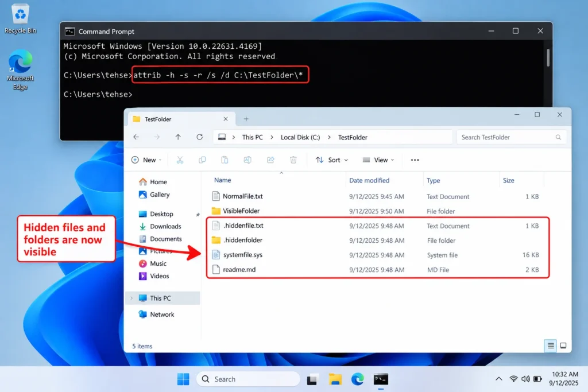
Task: Open Recycle Bin desktop icon
Action: coord(20,19)
